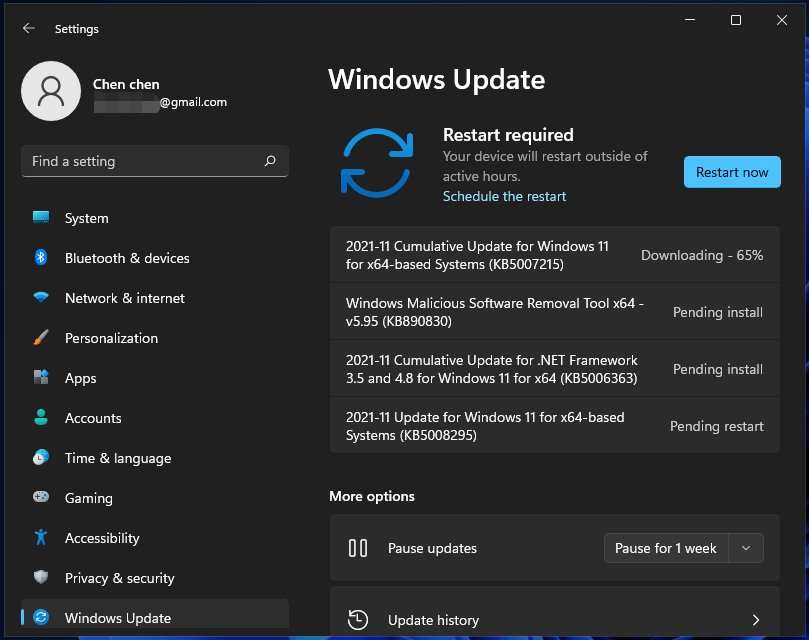Select Personalization in the sidebar
The height and width of the screenshot is (640, 809).
pos(155,338)
